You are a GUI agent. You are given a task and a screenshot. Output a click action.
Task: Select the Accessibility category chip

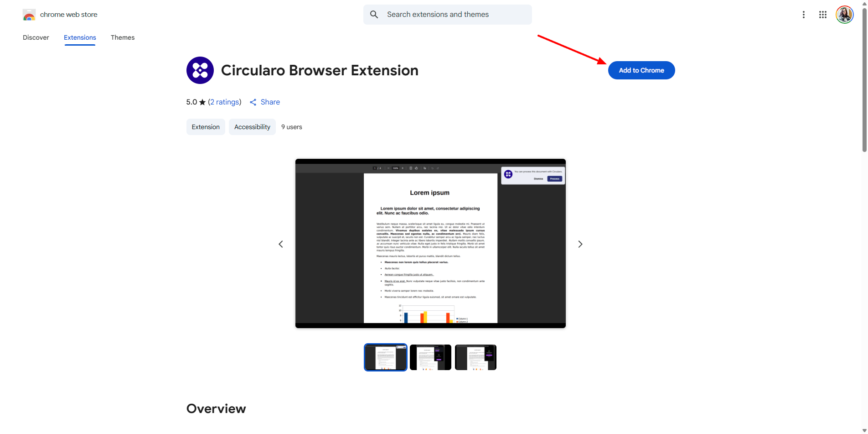(x=252, y=126)
